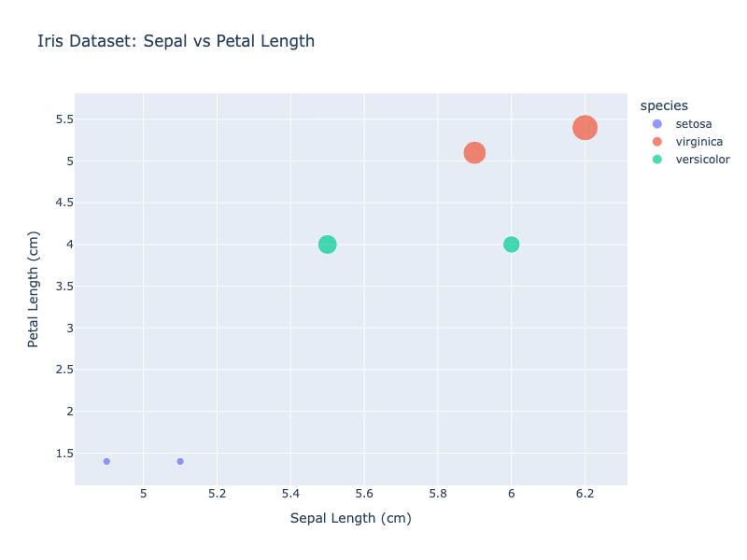Click the green versicolor legend marker

(657, 160)
